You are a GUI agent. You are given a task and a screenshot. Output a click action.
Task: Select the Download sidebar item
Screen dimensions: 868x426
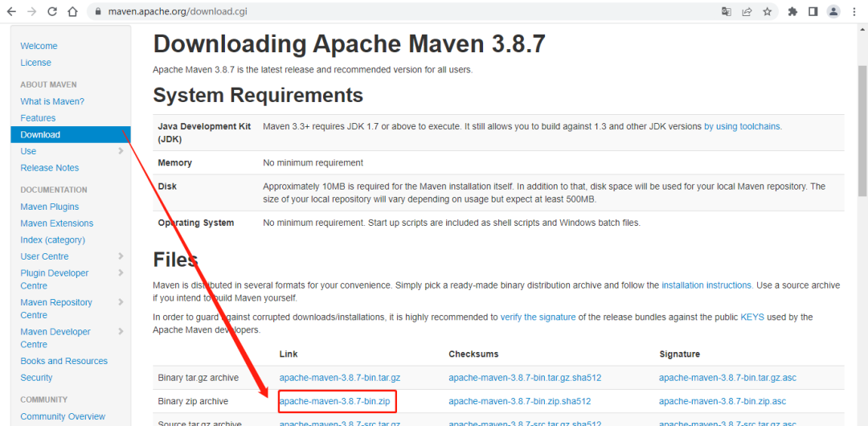pyautogui.click(x=70, y=134)
